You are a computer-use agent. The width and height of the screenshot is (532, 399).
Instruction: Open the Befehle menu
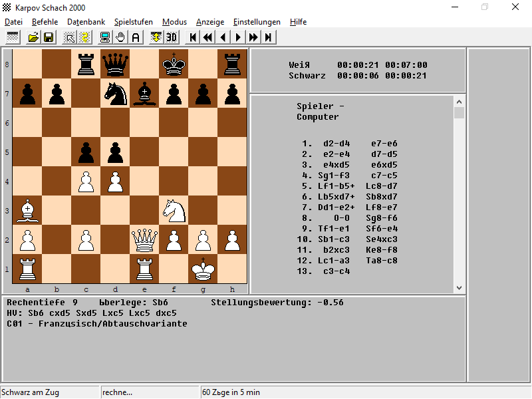coord(45,22)
